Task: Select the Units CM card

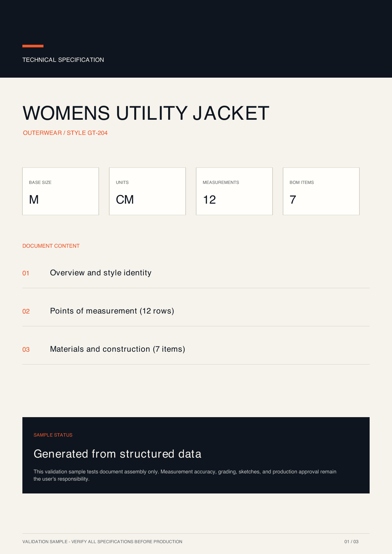Action: click(x=147, y=191)
